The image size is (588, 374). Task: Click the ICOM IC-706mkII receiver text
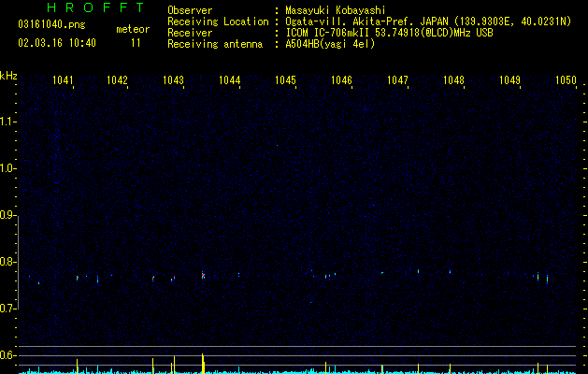click(389, 33)
